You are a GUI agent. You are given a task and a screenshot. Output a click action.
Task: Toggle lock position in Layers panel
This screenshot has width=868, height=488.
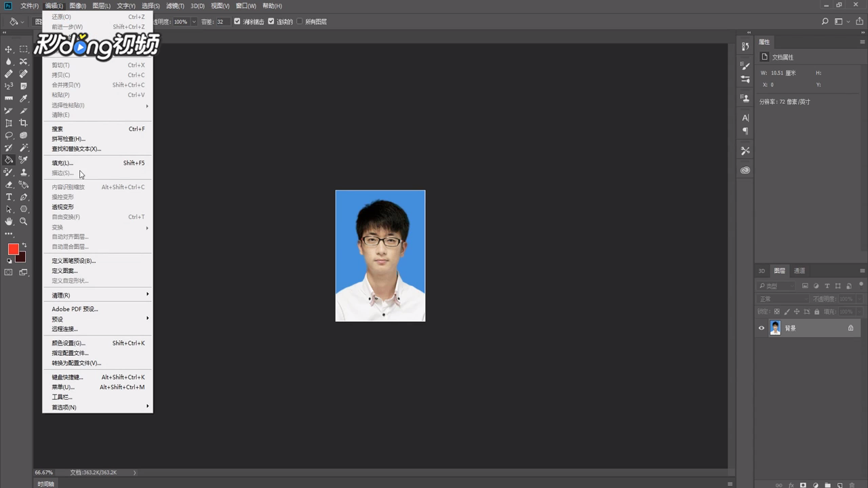click(797, 311)
